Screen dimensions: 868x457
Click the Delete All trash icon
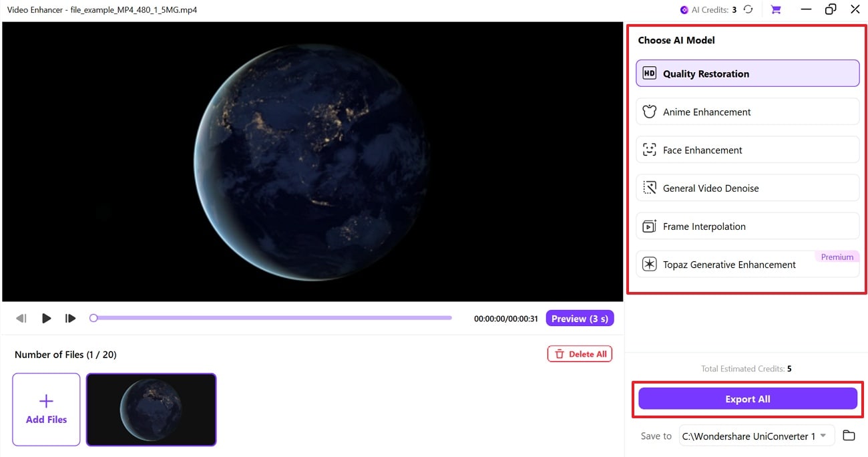(x=560, y=353)
